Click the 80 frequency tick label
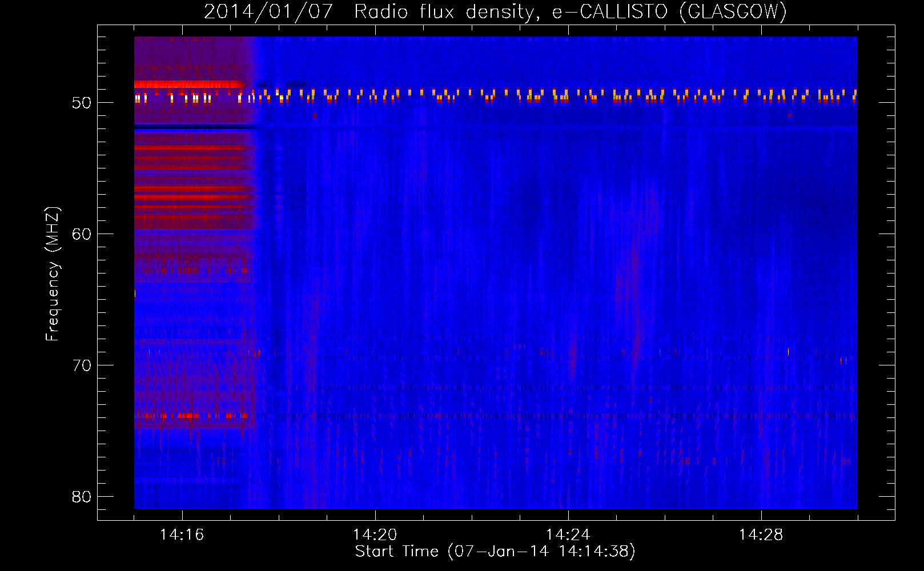The image size is (924, 571). tap(82, 497)
